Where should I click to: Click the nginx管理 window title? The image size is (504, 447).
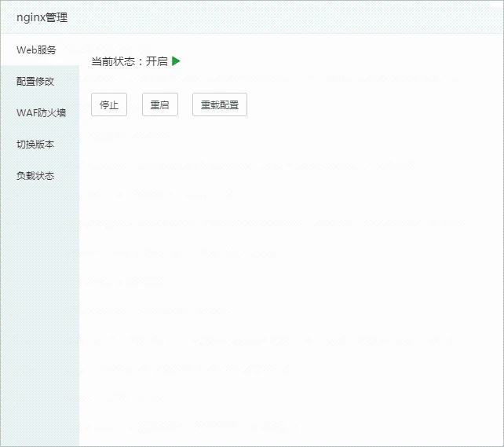(42, 17)
